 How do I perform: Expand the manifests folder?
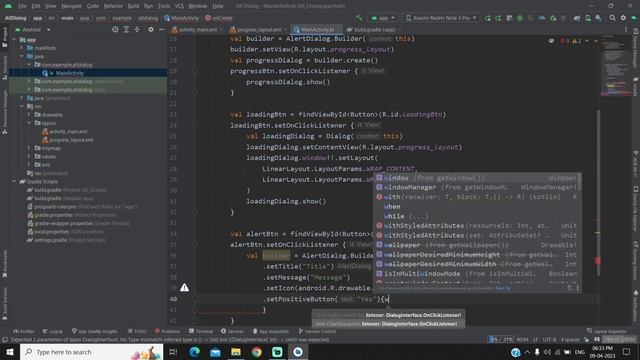(22, 48)
